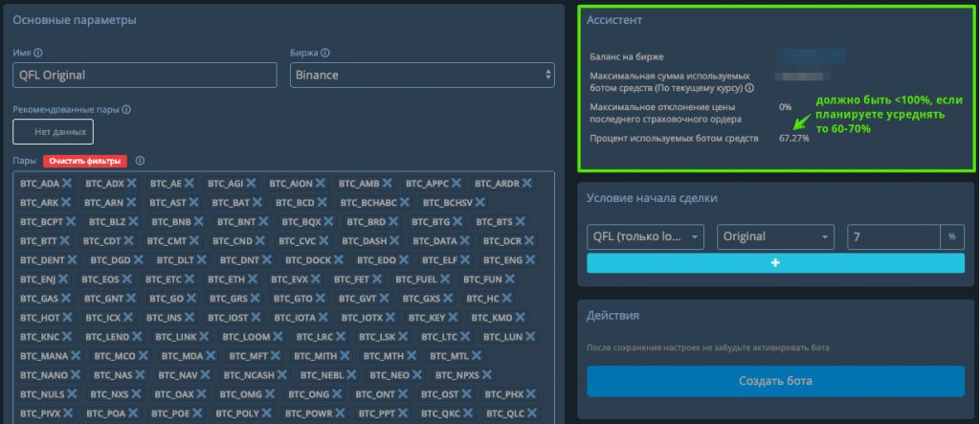This screenshot has height=424, width=980.
Task: Click the reminder to activate bot after saving
Action: click(707, 347)
